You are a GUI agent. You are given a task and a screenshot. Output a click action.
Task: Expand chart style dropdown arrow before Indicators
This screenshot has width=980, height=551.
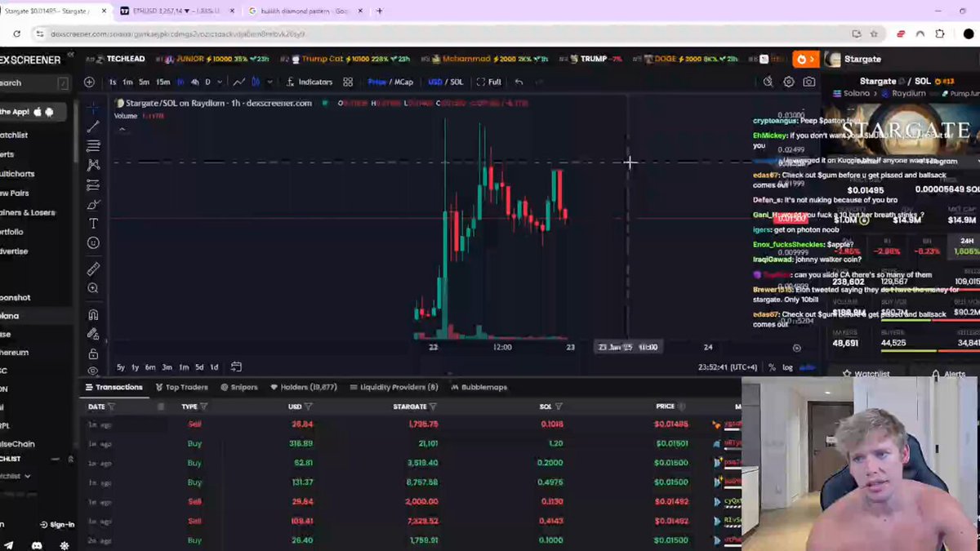269,82
